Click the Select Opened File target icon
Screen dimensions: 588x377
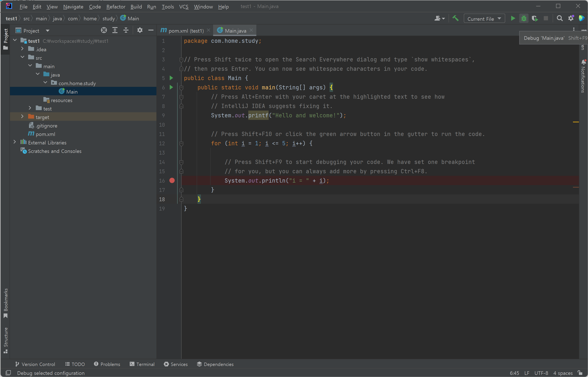pyautogui.click(x=104, y=30)
